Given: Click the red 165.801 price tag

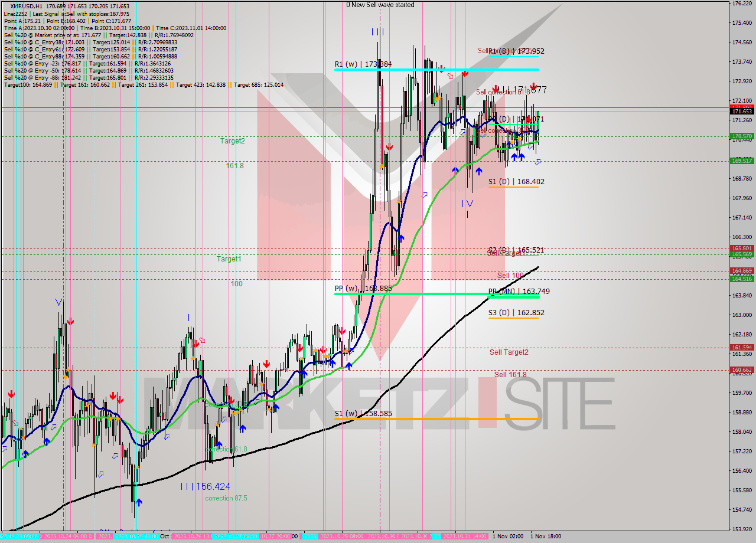Looking at the screenshot, I should pos(742,248).
